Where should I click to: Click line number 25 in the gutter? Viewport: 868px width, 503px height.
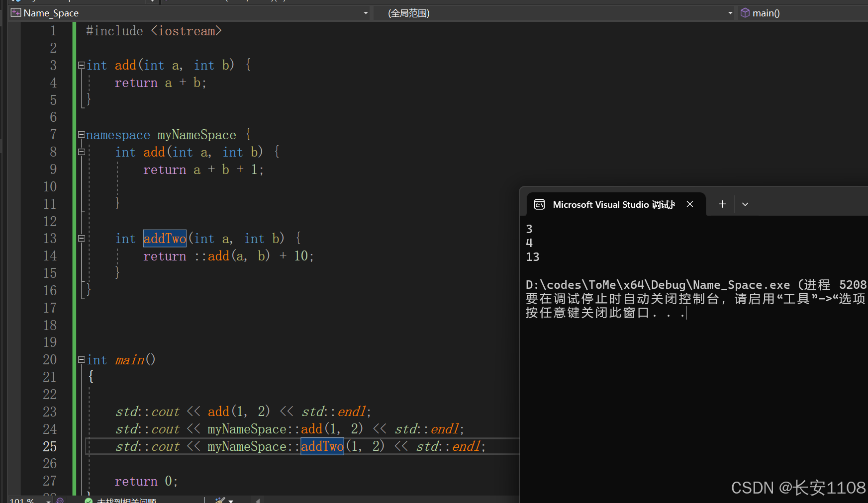[50, 446]
